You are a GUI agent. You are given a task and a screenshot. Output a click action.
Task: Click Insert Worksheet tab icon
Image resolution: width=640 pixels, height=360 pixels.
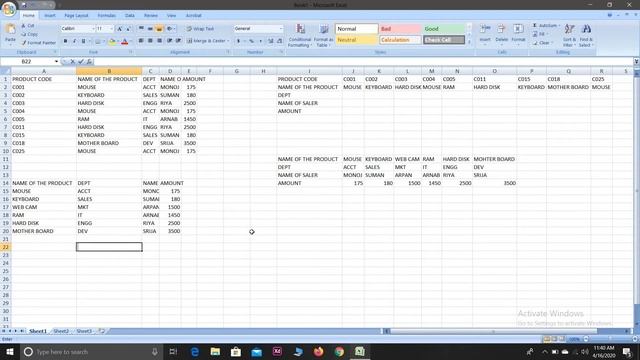pyautogui.click(x=102, y=331)
